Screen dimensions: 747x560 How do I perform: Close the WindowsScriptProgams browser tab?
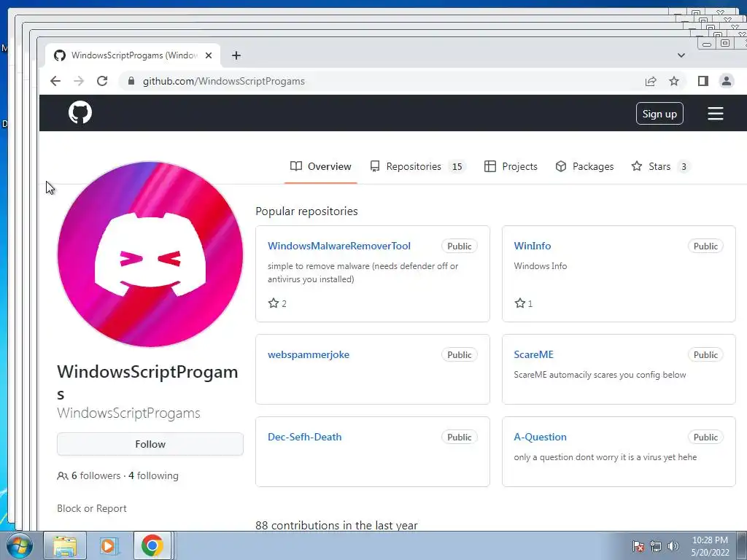pos(208,55)
